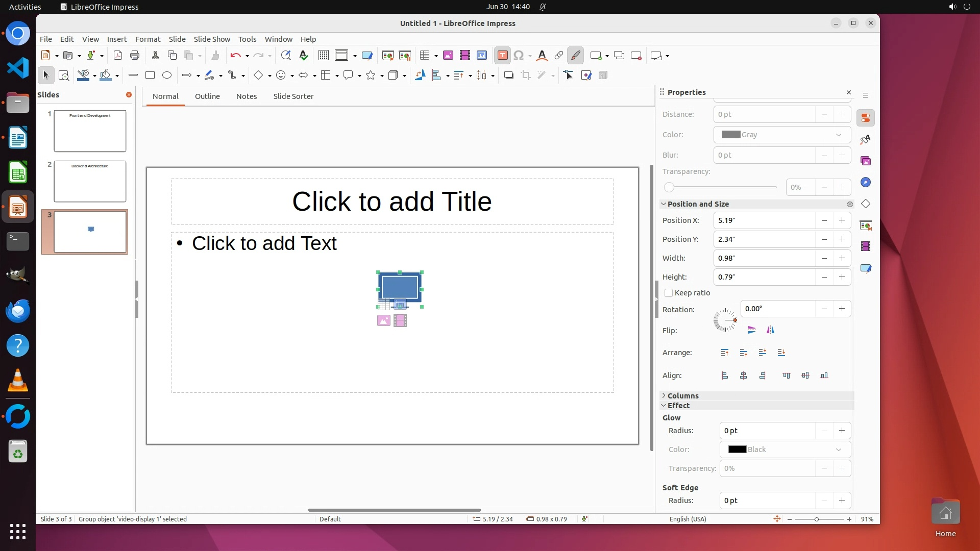Image resolution: width=980 pixels, height=551 pixels.
Task: Click the Insert Table toolbar icon
Action: (424, 56)
